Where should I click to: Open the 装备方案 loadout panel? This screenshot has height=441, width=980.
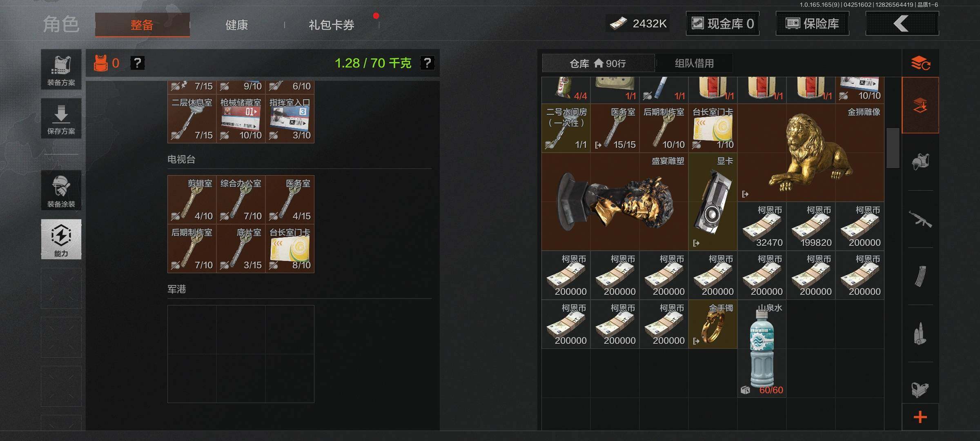(x=61, y=70)
